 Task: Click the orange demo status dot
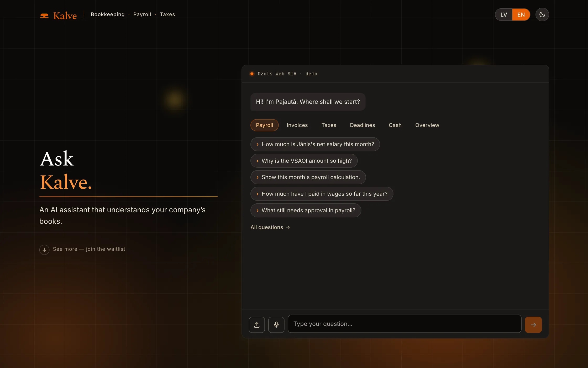(252, 74)
